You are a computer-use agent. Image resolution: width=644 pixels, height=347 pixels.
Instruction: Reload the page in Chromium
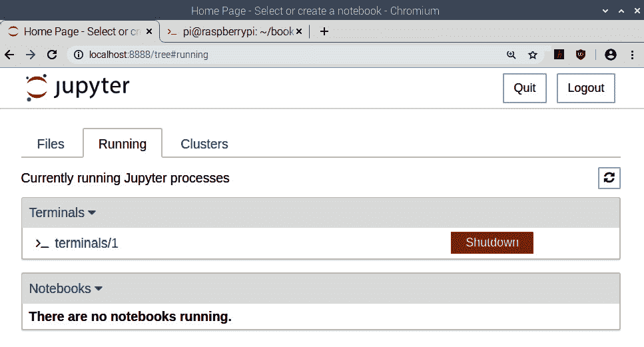pos(52,55)
